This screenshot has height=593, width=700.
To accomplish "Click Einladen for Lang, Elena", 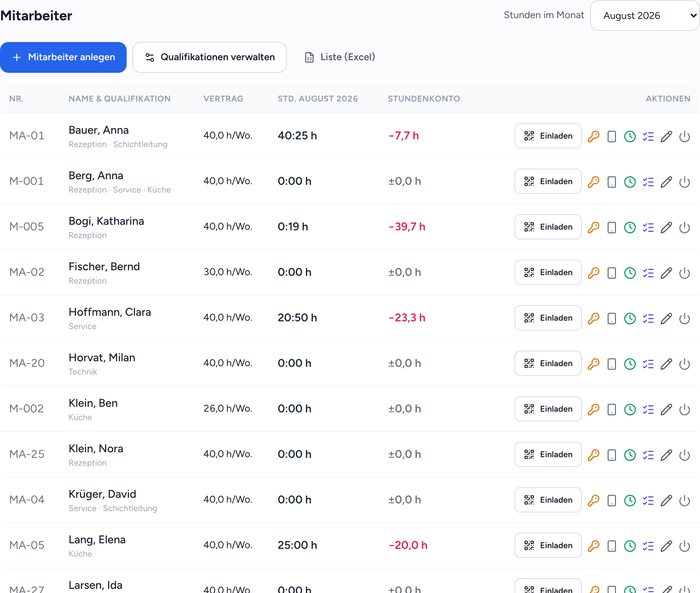I will [548, 545].
